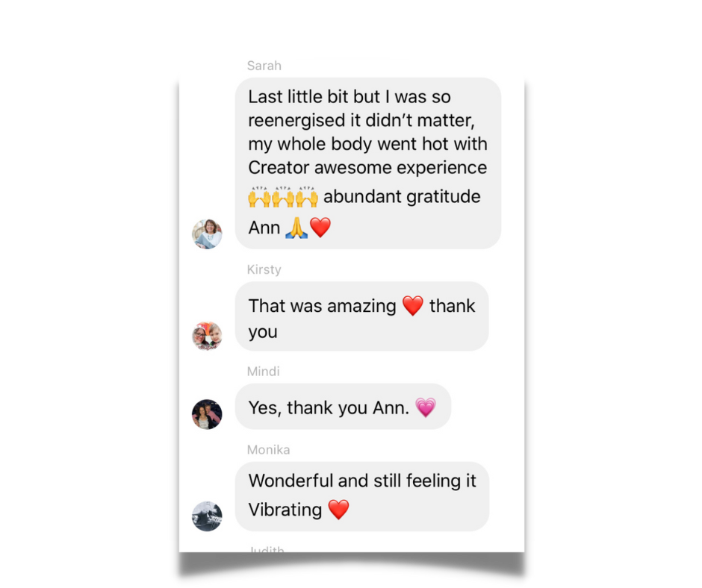Click the red heart in Sarah's message
Viewport: 702px width, 588px height.
tap(320, 228)
